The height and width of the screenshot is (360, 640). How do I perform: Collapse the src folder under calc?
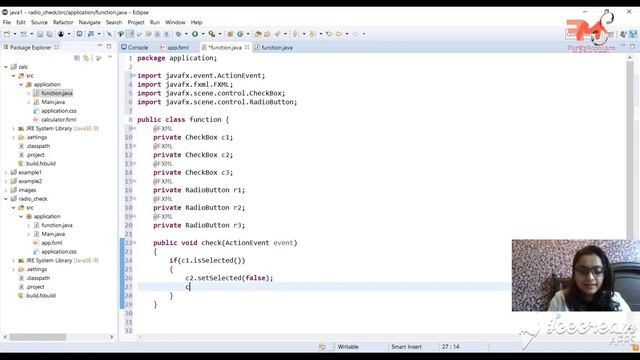click(x=13, y=76)
